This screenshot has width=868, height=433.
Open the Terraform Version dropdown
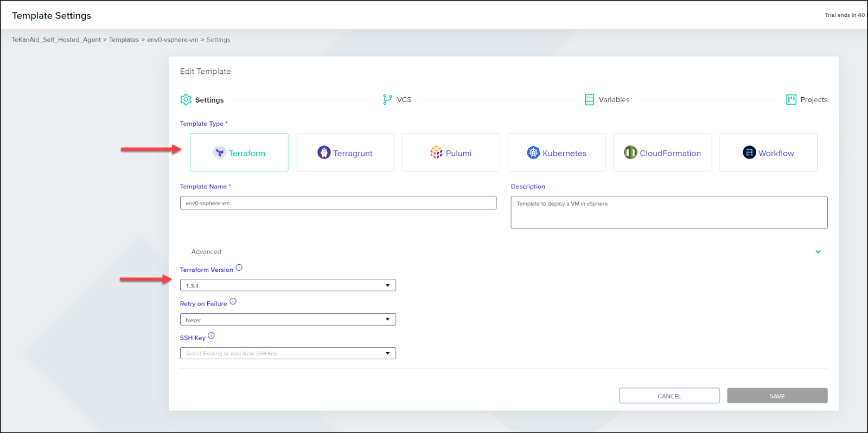click(x=288, y=285)
